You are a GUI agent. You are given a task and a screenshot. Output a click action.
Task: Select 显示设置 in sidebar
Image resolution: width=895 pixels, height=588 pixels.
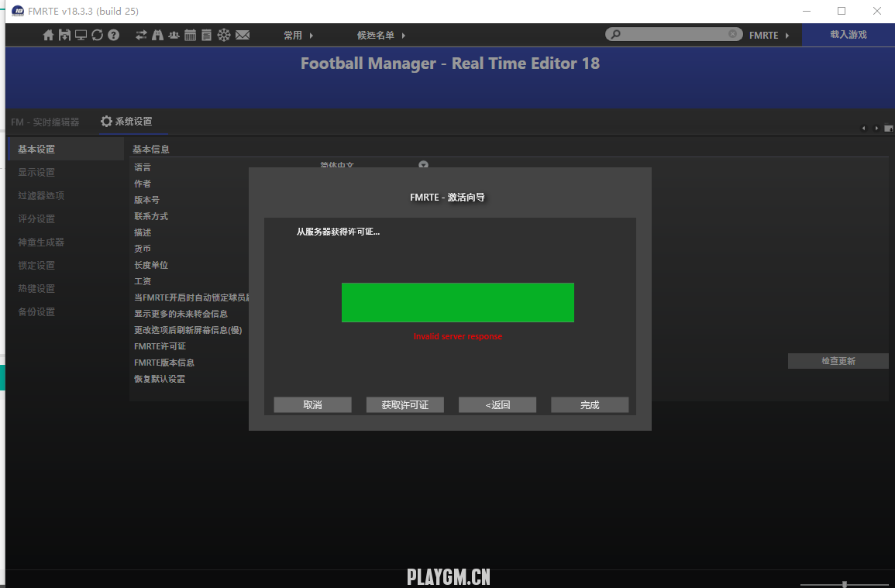click(36, 173)
